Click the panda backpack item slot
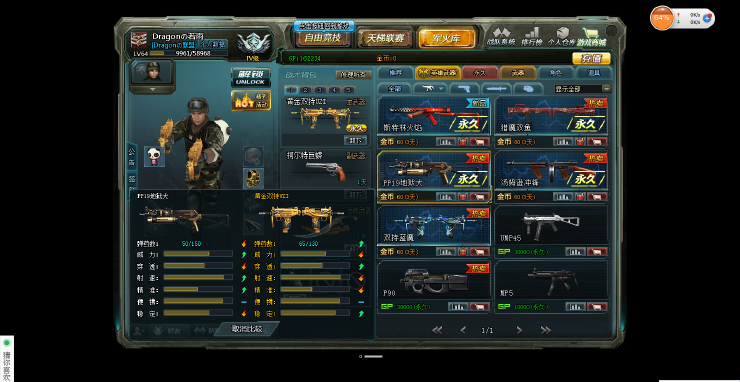 pos(154,156)
